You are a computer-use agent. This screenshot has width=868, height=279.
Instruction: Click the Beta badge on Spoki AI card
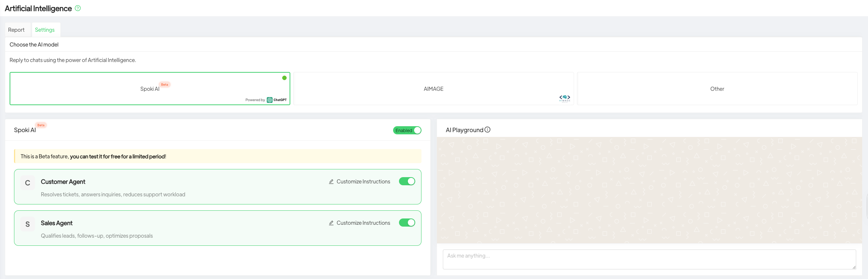pos(165,85)
